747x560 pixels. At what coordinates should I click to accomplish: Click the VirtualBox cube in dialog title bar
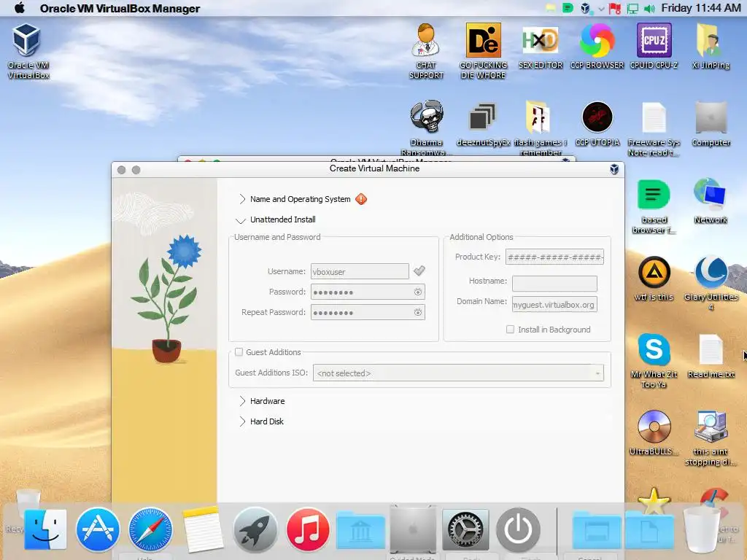614,168
